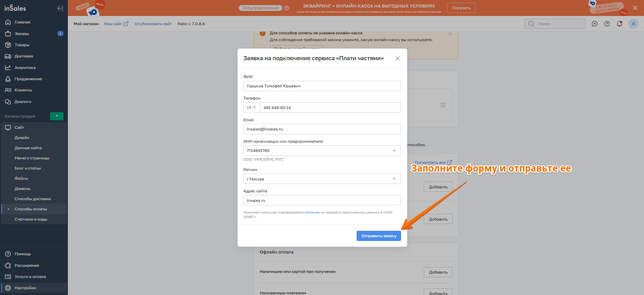The image size is (644, 295).
Task: Open Заказы in the sidebar
Action: coord(22,34)
